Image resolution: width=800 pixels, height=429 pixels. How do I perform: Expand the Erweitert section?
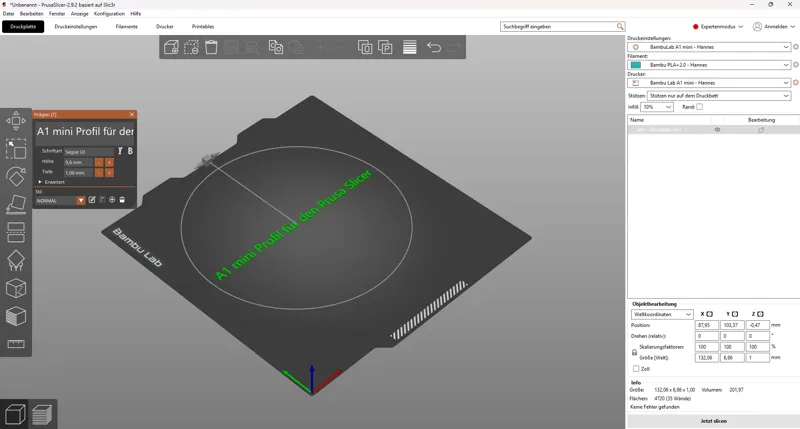coord(51,182)
